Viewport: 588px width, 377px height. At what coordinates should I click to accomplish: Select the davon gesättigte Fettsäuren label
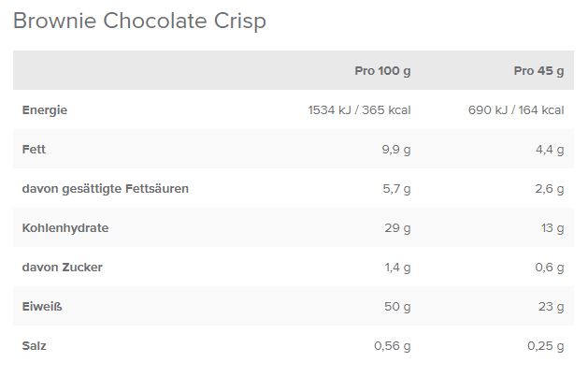[x=106, y=188]
